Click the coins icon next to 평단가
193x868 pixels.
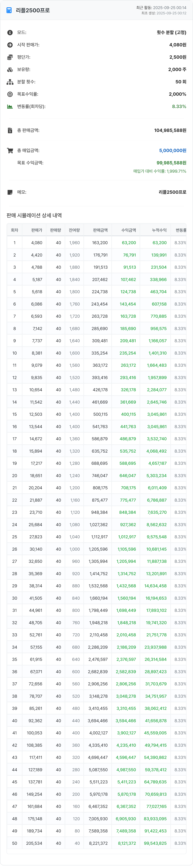coord(10,57)
